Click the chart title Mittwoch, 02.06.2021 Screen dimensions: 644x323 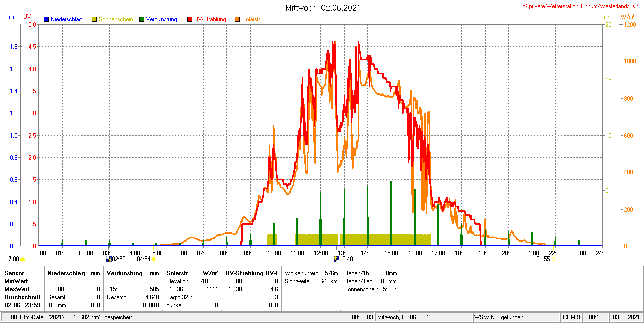point(323,8)
